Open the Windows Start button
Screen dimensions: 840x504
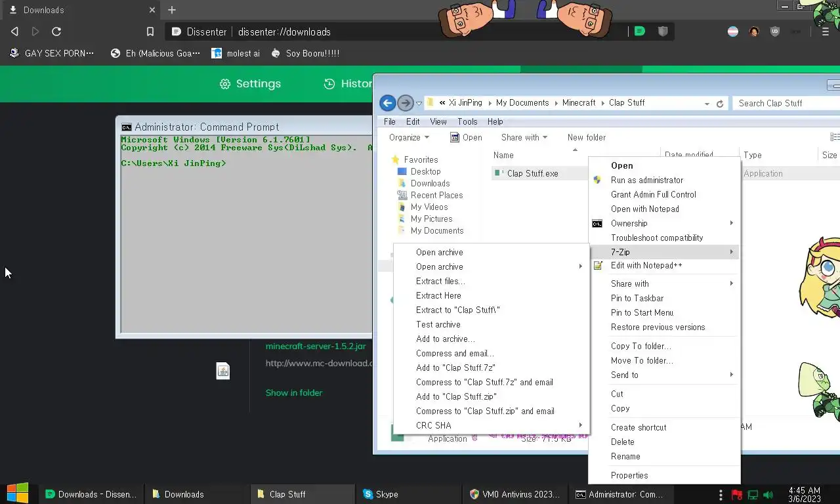(x=18, y=493)
